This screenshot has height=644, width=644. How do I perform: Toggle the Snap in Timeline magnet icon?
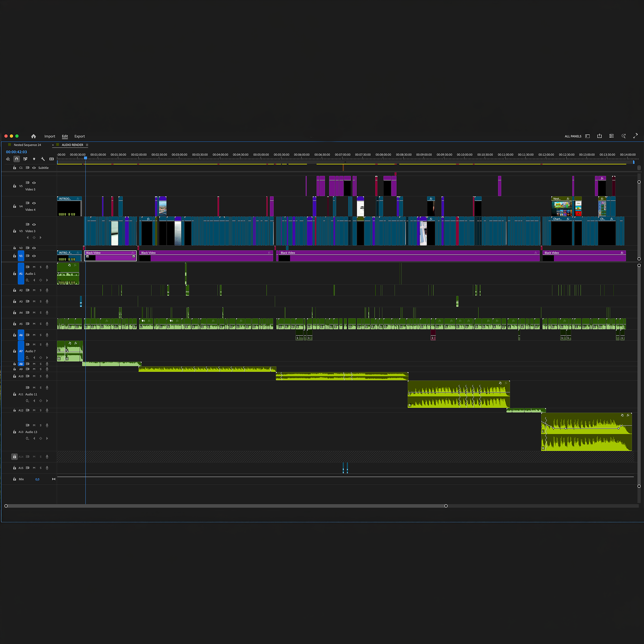point(17,159)
